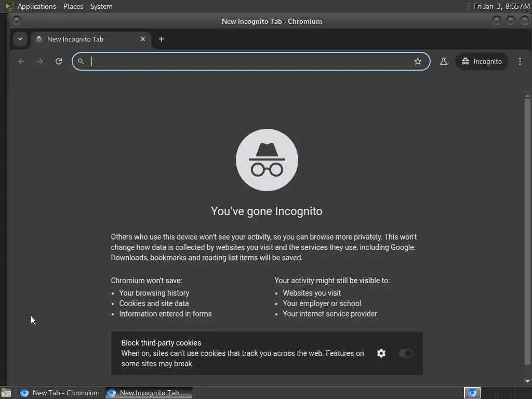The width and height of the screenshot is (532, 399).
Task: Open a new tab with plus button
Action: (x=162, y=39)
